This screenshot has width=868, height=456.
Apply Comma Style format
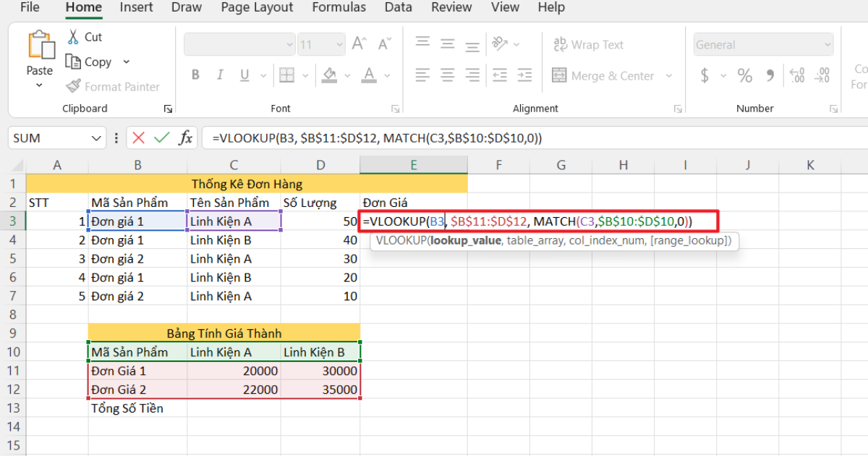tap(770, 75)
